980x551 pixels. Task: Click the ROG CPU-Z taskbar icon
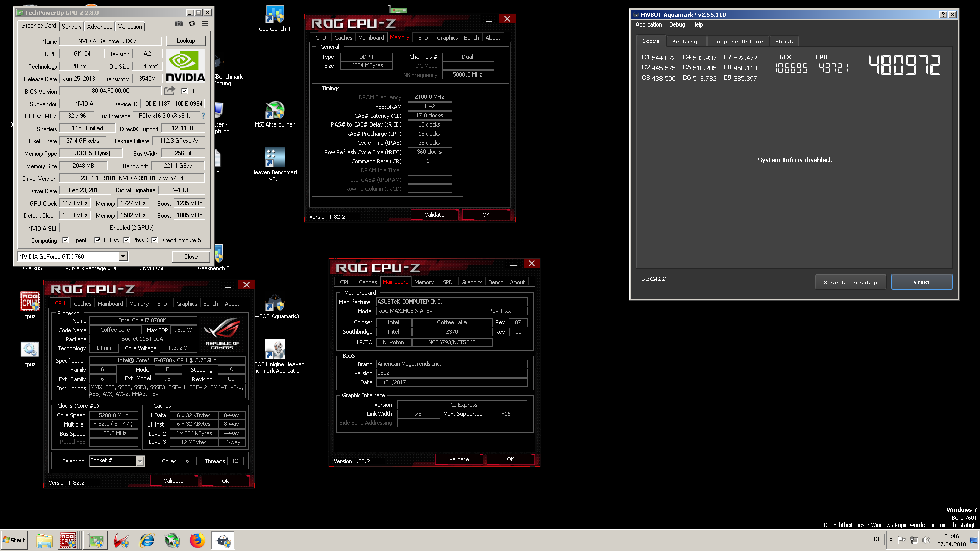[x=68, y=540]
